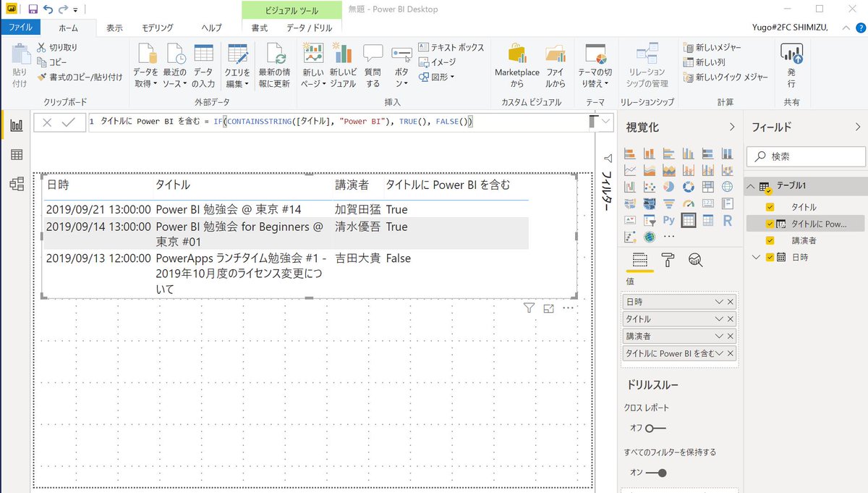Select the treemap visual
Viewport: 868px width, 493px height.
point(708,187)
